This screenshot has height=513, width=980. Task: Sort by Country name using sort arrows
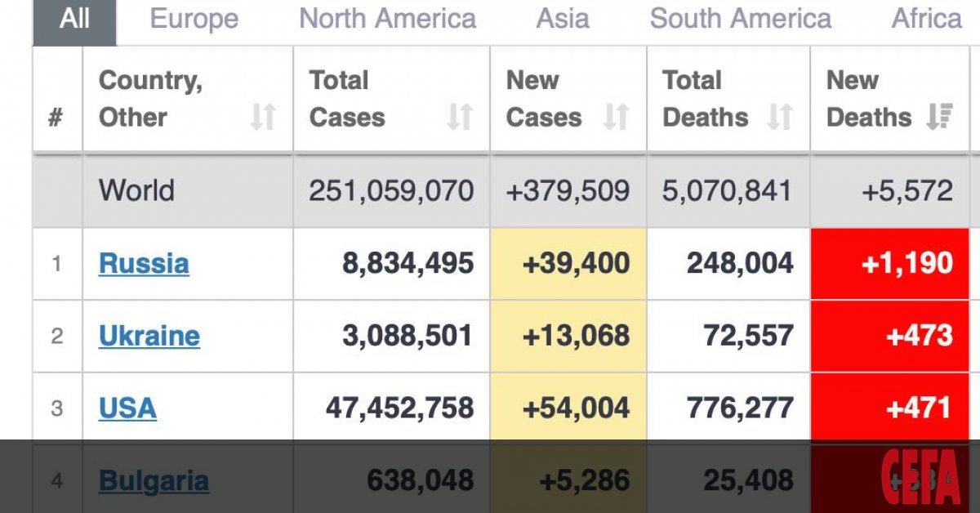point(263,118)
